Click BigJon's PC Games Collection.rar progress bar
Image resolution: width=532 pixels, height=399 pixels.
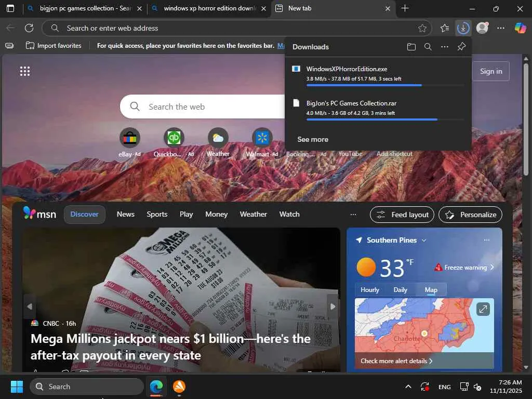pos(385,119)
